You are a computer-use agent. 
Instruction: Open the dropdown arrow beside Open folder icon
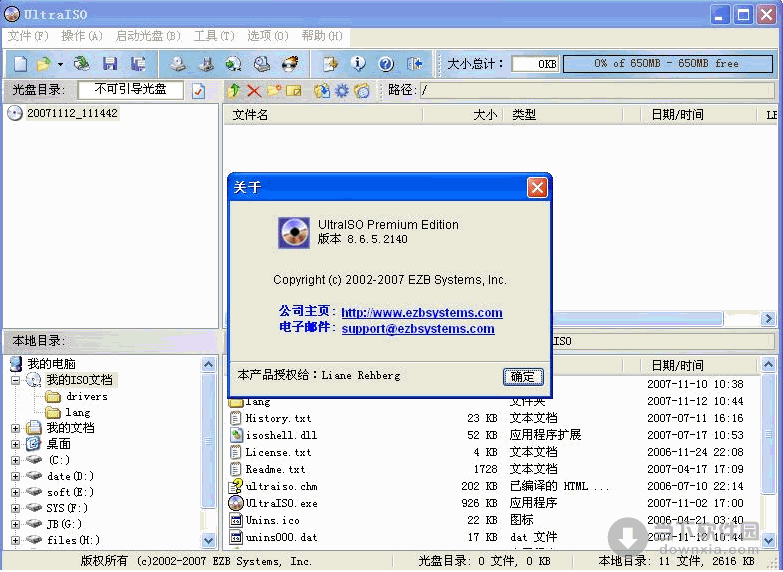pos(60,64)
